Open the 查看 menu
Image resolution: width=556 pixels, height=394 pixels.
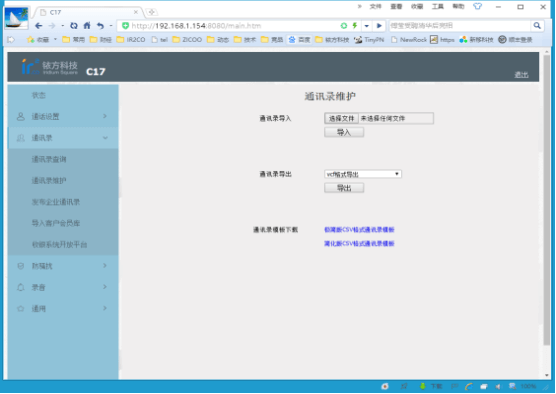[396, 6]
